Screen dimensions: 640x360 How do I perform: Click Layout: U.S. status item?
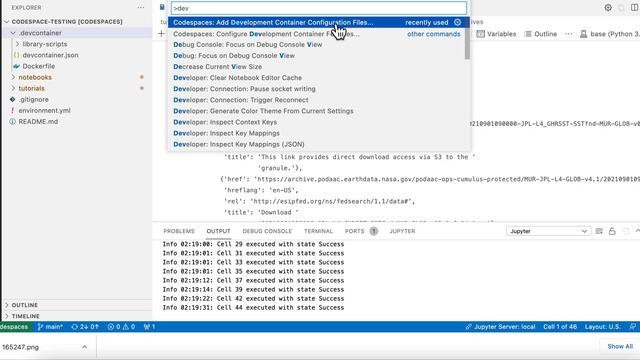602,327
